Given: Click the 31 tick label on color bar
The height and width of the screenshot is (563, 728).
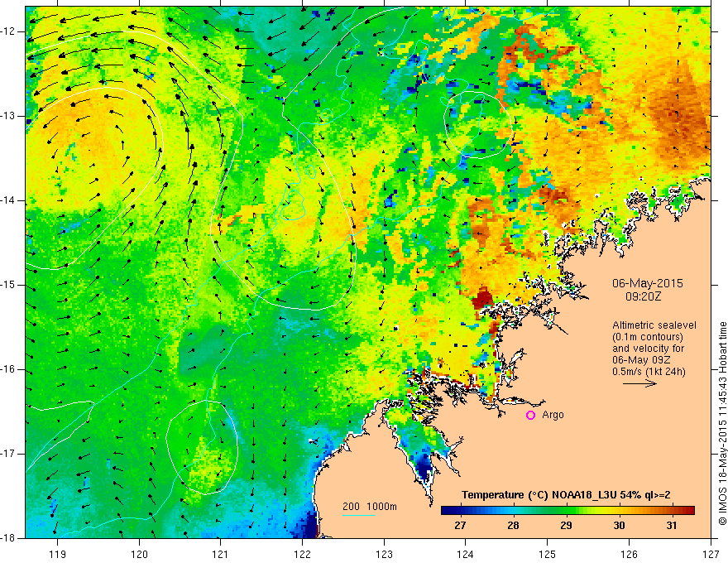Looking at the screenshot, I should click(x=672, y=526).
